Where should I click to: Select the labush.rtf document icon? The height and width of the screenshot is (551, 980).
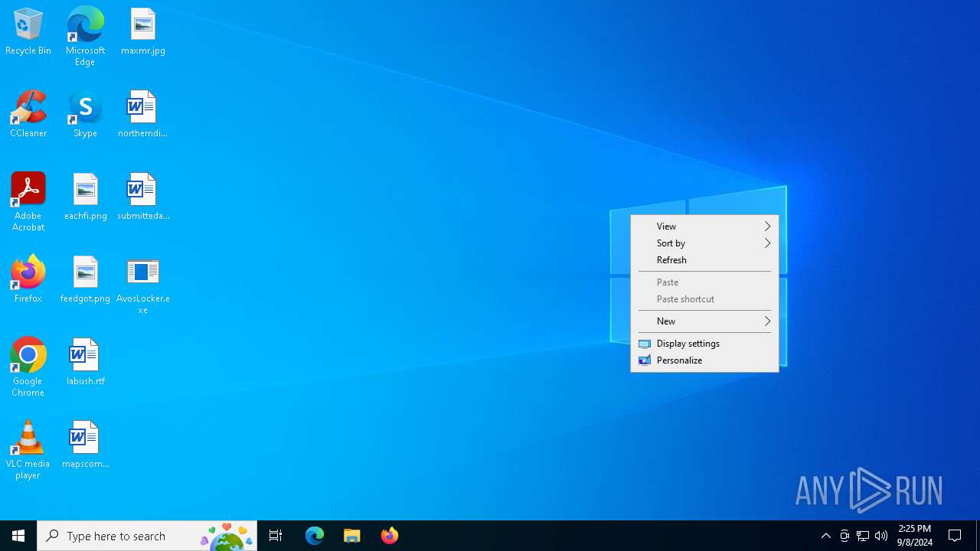[x=85, y=363]
